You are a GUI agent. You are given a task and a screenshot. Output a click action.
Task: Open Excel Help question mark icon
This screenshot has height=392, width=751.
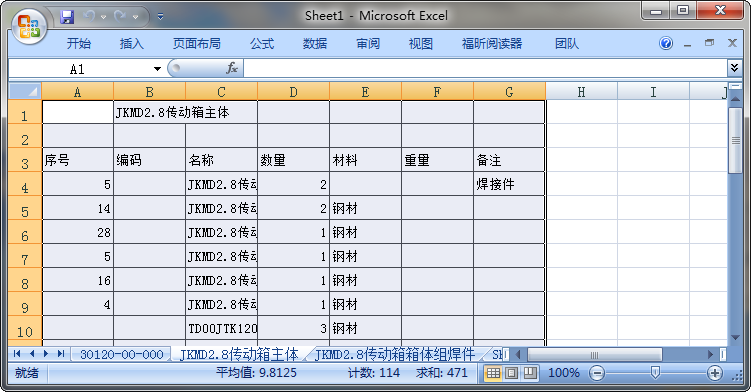666,43
